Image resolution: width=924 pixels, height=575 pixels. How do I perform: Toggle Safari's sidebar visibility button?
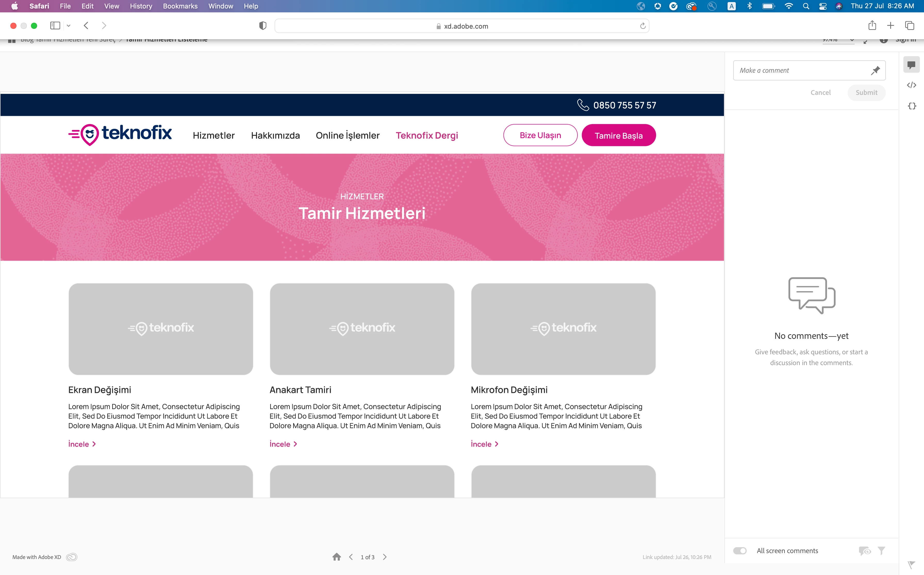point(55,26)
